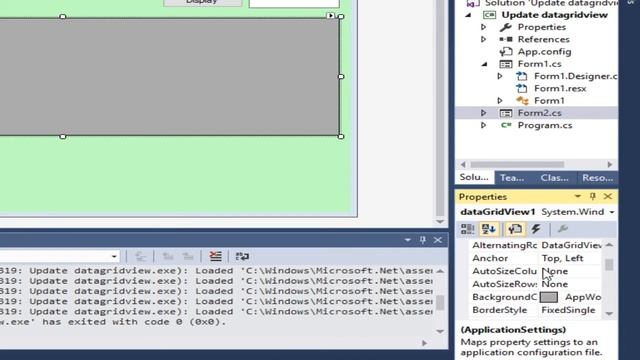Image resolution: width=640 pixels, height=360 pixels.
Task: Click the AutoSizeColu property name
Action: click(x=504, y=271)
